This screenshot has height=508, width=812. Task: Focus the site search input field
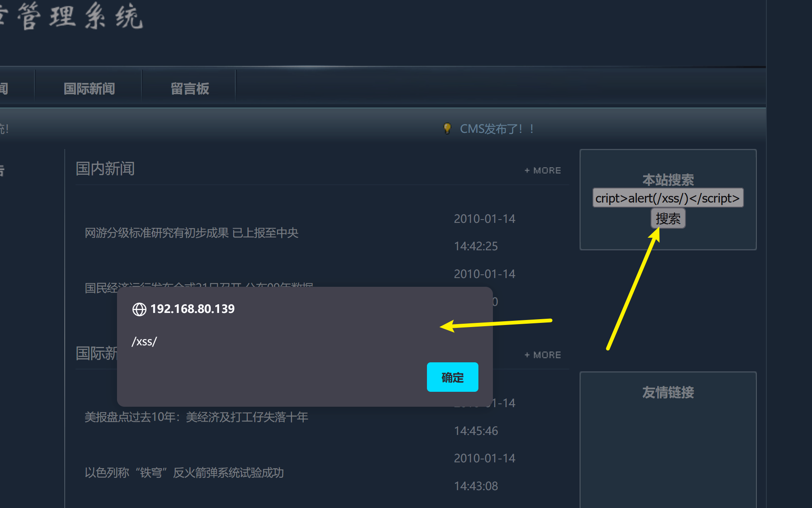point(668,198)
